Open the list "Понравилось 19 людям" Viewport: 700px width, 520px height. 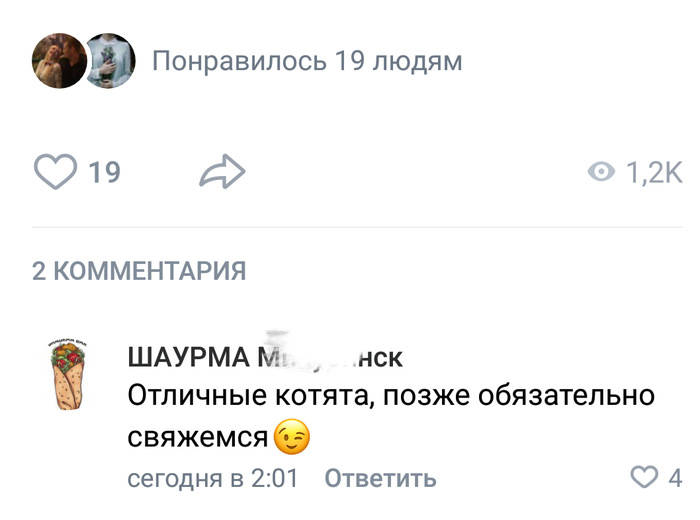click(307, 62)
